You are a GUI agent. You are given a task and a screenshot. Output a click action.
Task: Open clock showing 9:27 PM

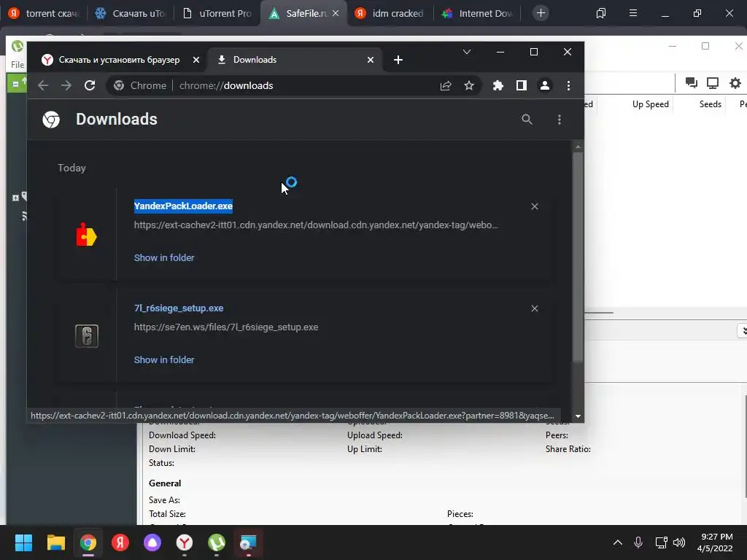[715, 542]
